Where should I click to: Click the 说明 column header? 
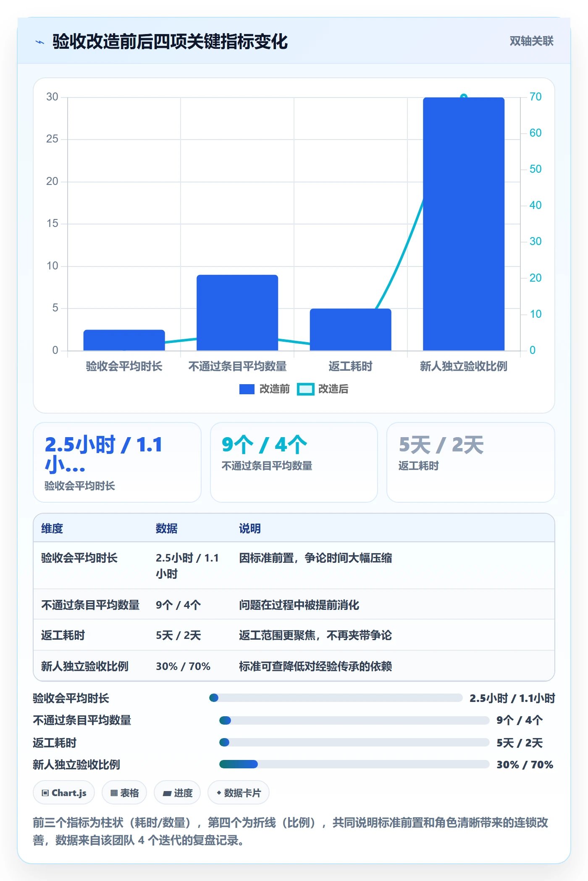pyautogui.click(x=250, y=528)
